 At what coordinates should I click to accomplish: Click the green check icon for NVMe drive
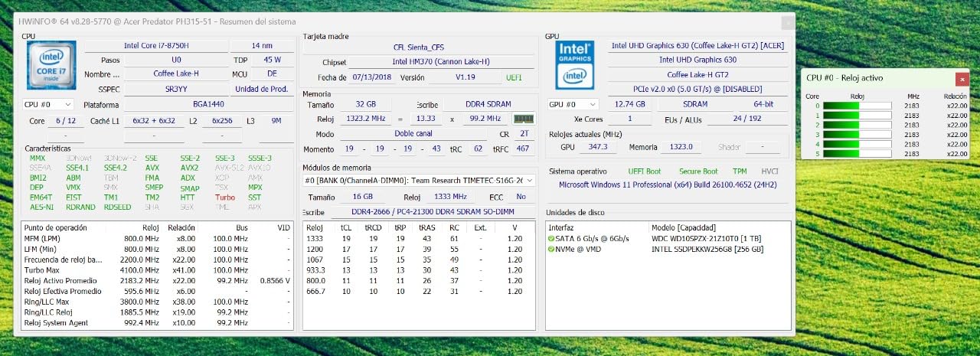tap(551, 249)
